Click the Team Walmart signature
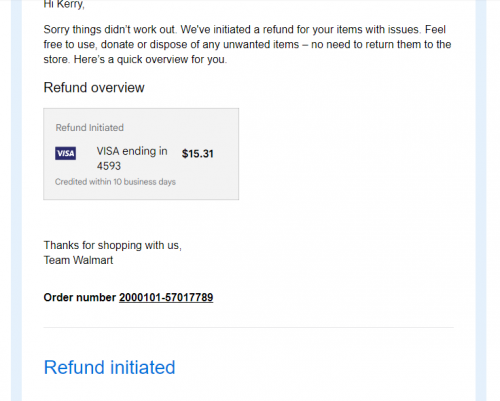 [x=78, y=260]
